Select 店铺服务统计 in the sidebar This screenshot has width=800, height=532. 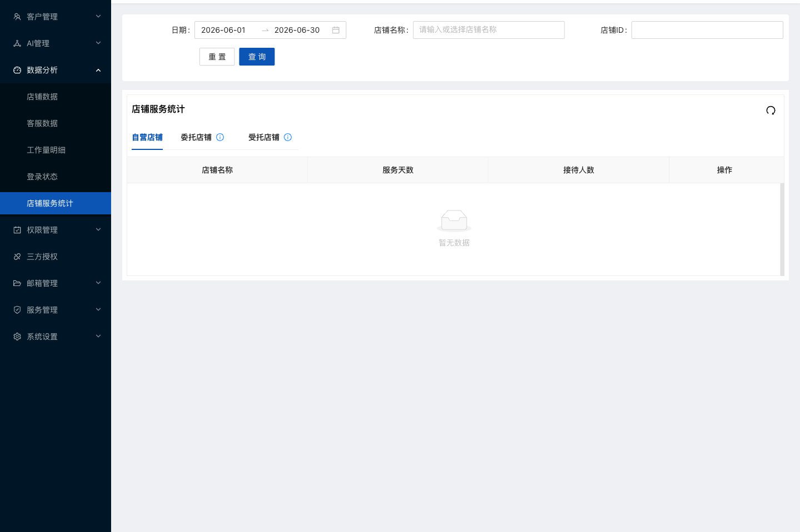56,203
